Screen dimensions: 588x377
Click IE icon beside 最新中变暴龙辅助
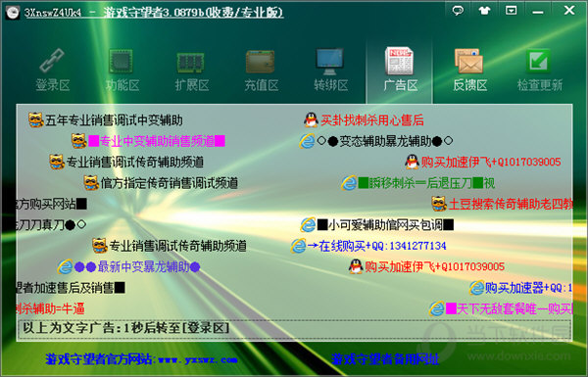click(x=65, y=266)
